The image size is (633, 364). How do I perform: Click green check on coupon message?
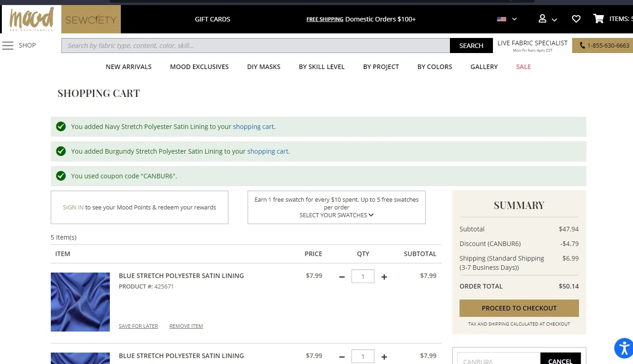[x=61, y=176]
